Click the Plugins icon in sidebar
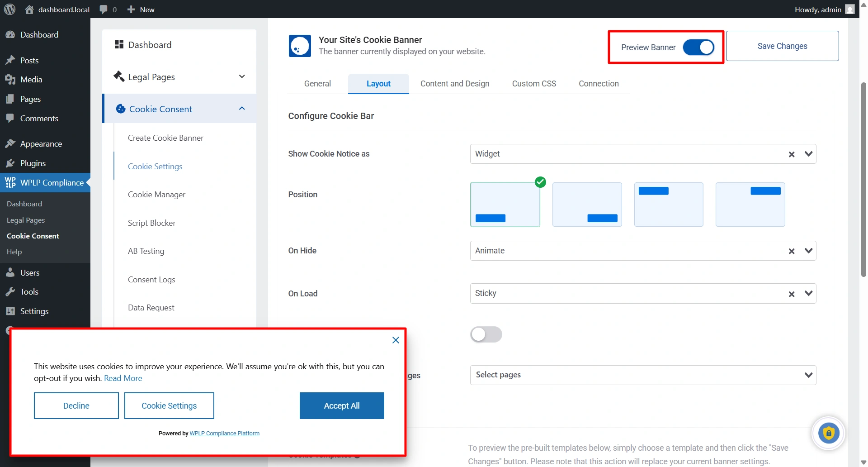Viewport: 868px width, 467px height. point(10,163)
